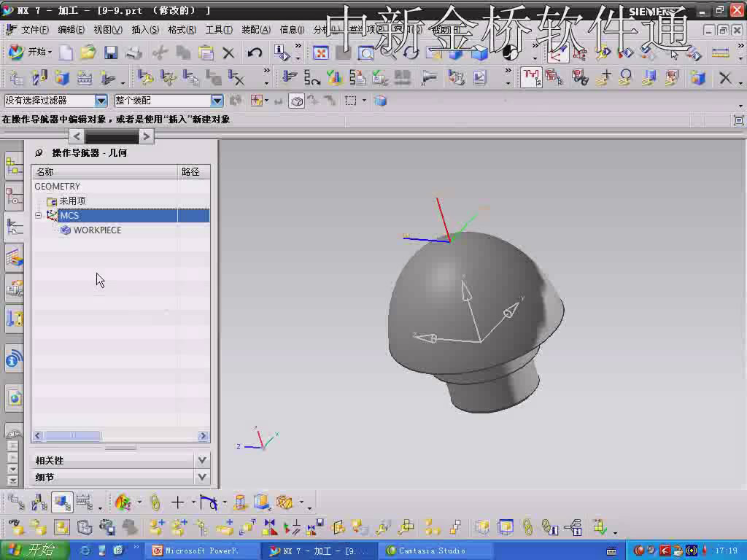This screenshot has height=560, width=747.
Task: Open the 格式(R) menu
Action: pyautogui.click(x=182, y=30)
